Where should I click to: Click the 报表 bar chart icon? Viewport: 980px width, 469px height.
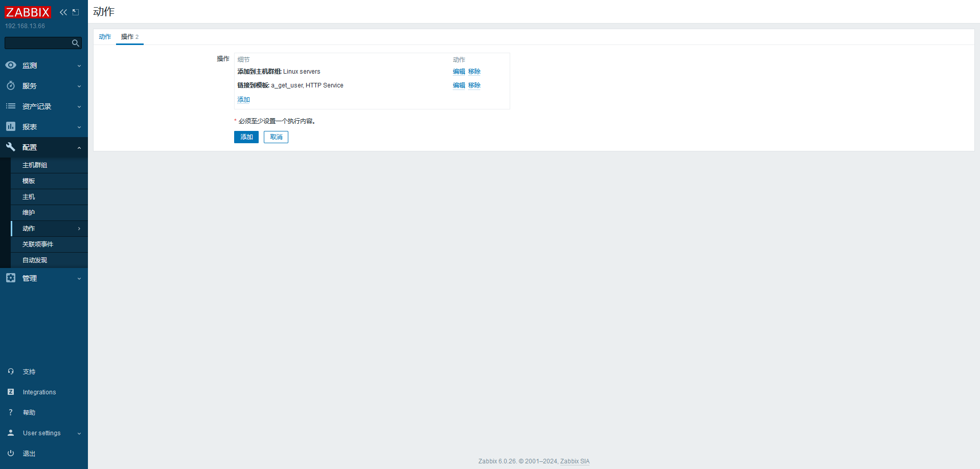11,126
